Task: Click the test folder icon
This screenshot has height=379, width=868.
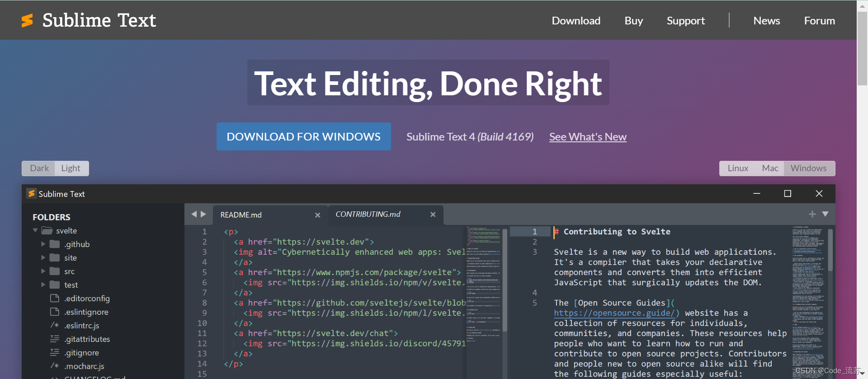Action: pos(55,285)
